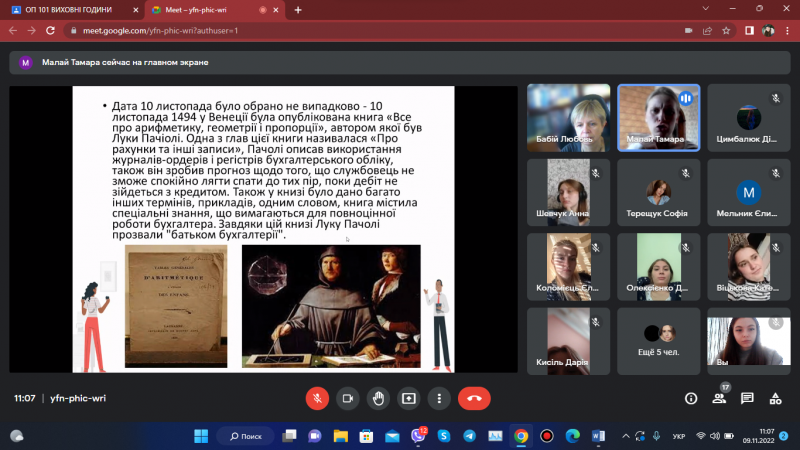The image size is (800, 450).
Task: Open Microsoft Store from taskbar
Action: click(366, 436)
